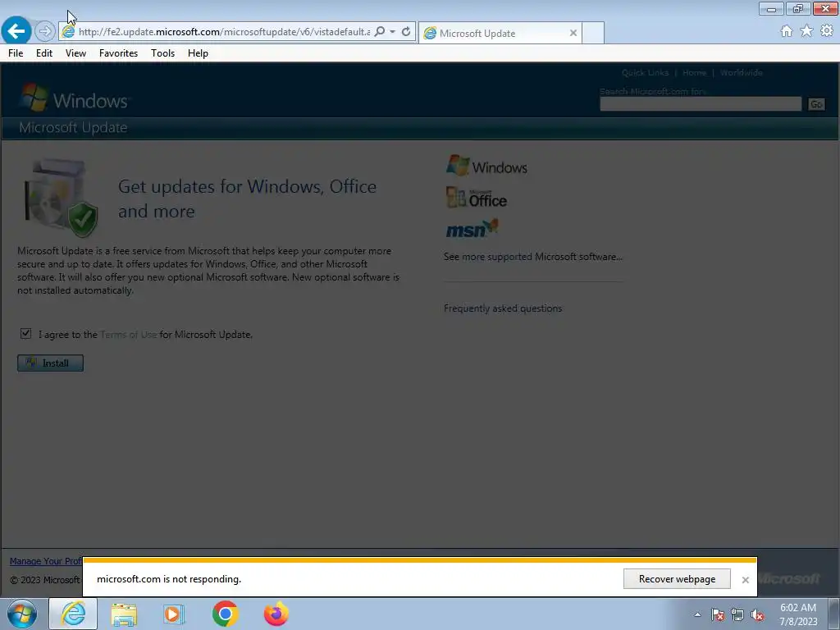Open Frequently asked questions link
Screen dimensions: 840x630
[503, 308]
